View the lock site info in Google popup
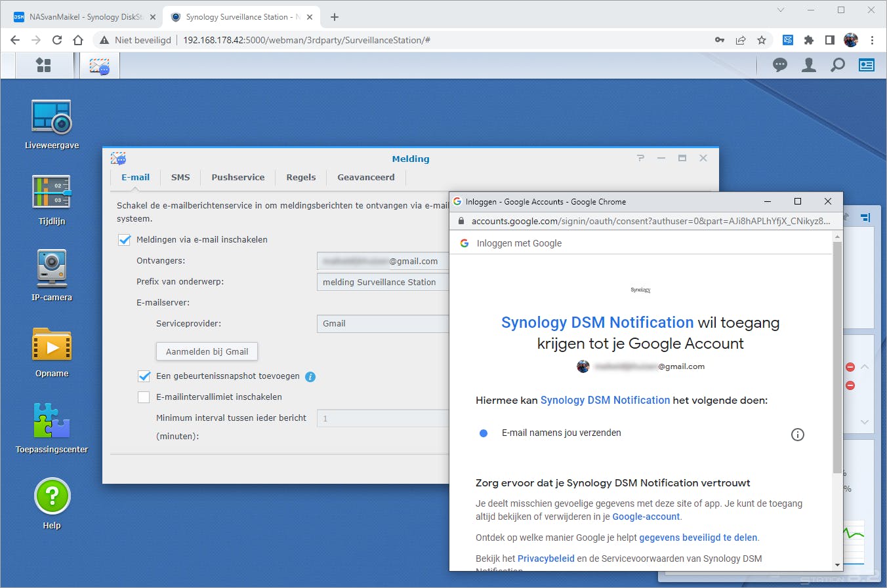 [x=461, y=222]
